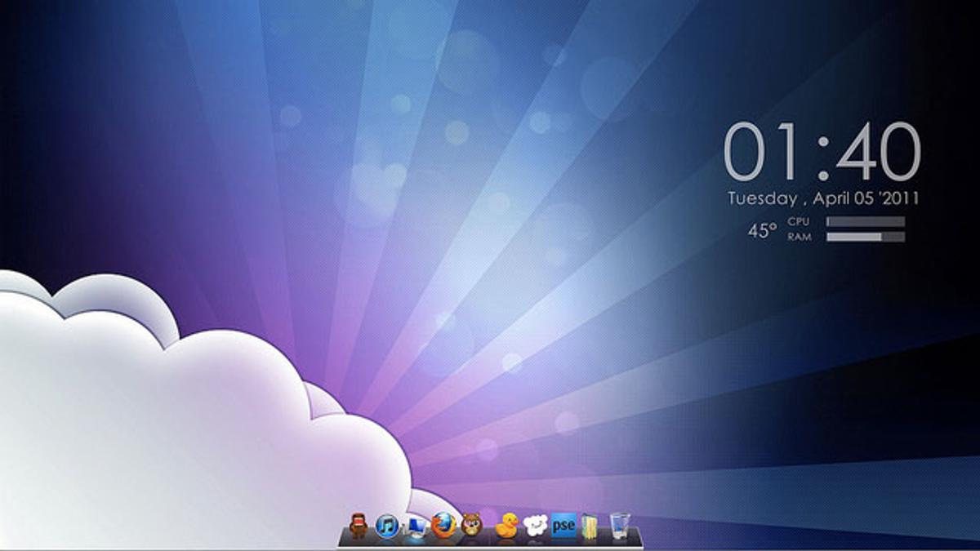The height and width of the screenshot is (551, 980).
Task: Open the Recycle Bin in the dock
Action: click(x=620, y=526)
